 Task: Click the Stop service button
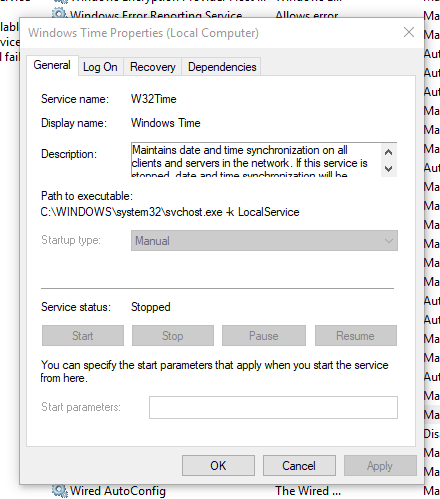tap(173, 336)
